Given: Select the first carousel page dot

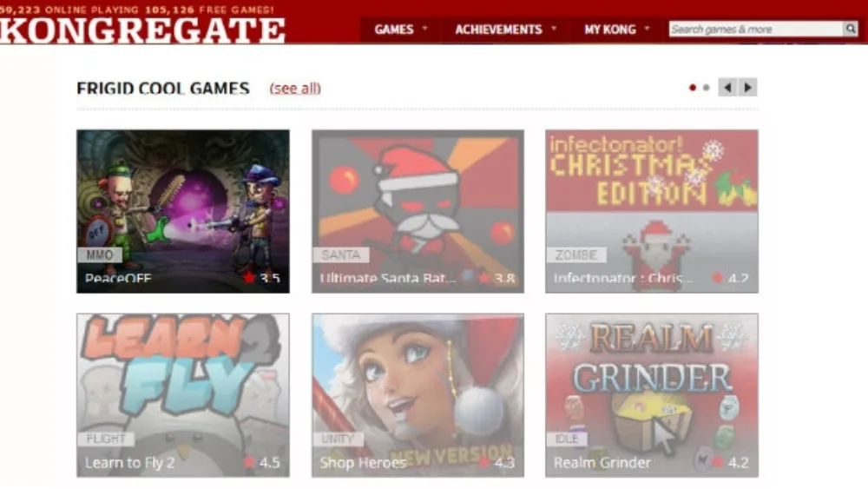Looking at the screenshot, I should pyautogui.click(x=692, y=88).
